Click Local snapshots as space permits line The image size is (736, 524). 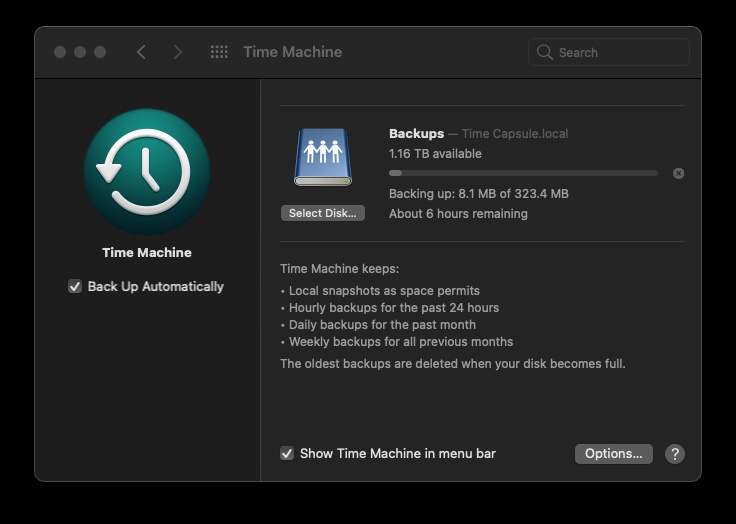384,291
